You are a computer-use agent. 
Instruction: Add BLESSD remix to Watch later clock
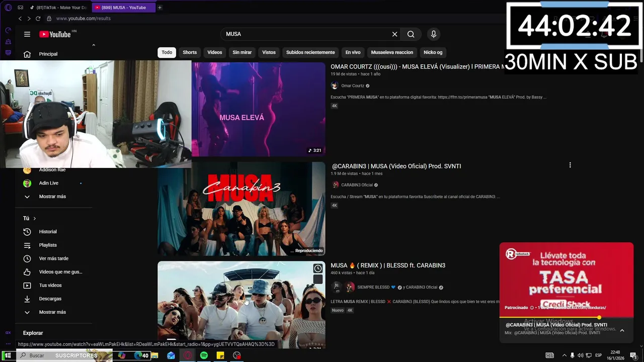318,268
